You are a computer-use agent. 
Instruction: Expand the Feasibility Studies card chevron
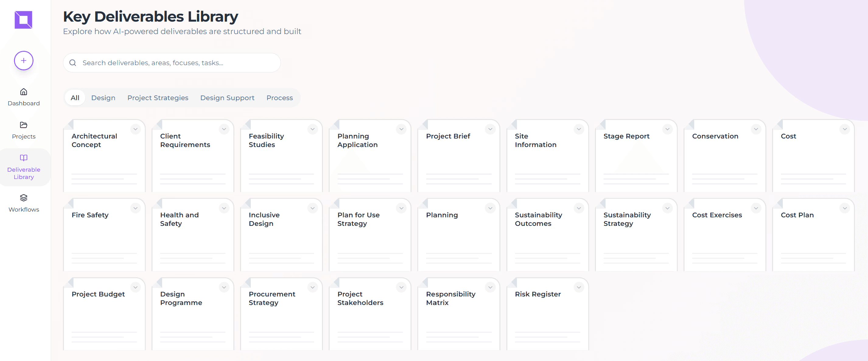click(313, 129)
